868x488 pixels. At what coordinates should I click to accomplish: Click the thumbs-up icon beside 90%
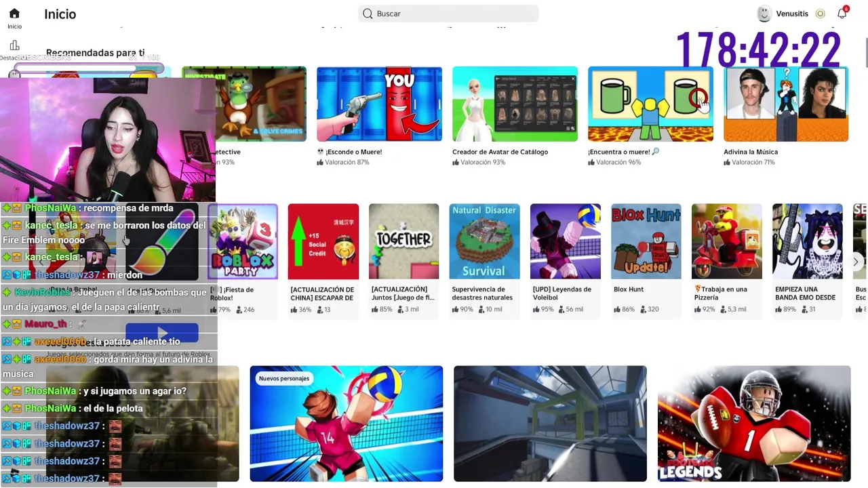pyautogui.click(x=456, y=310)
